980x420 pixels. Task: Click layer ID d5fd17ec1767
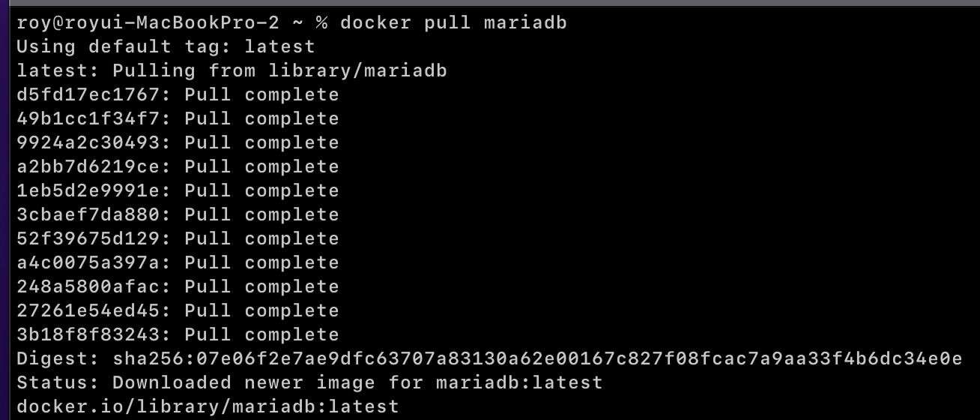click(88, 94)
